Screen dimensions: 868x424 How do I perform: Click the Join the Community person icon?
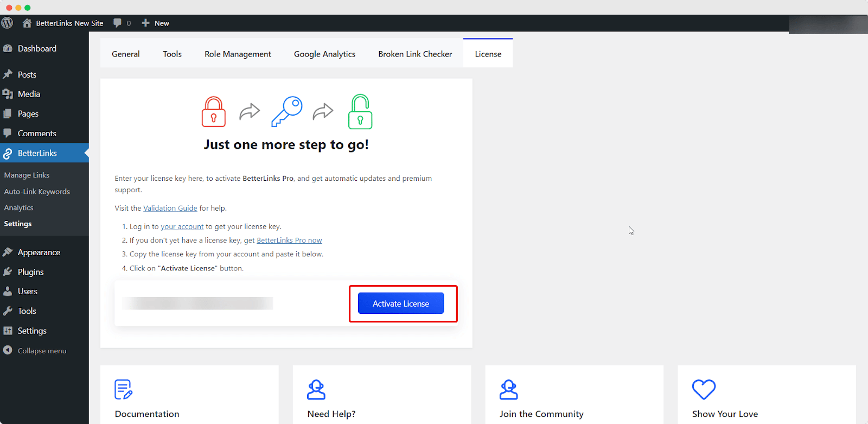click(509, 389)
